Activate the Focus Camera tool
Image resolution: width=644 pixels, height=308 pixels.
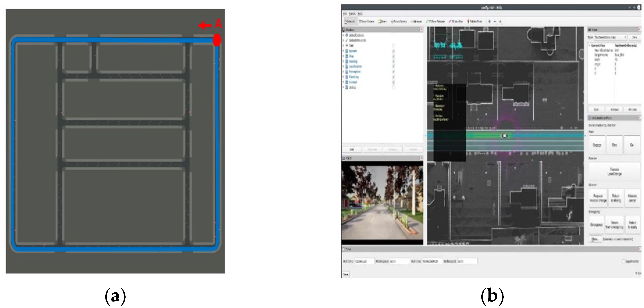click(399, 21)
